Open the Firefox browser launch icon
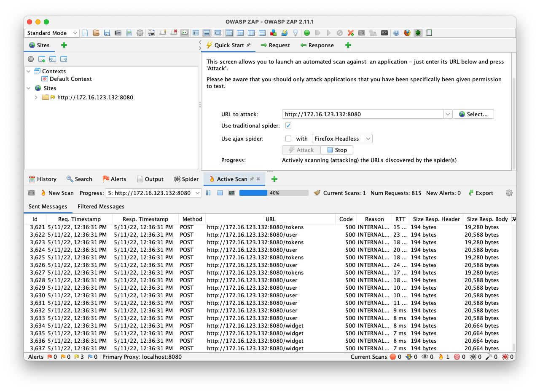The width and height of the screenshot is (540, 392). [x=407, y=33]
